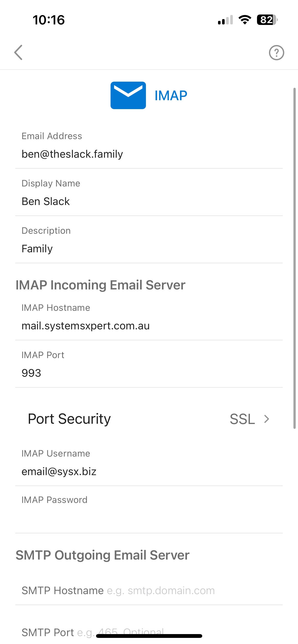Check the Wi-Fi status icon
This screenshot has height=644, width=298.
pos(245,20)
